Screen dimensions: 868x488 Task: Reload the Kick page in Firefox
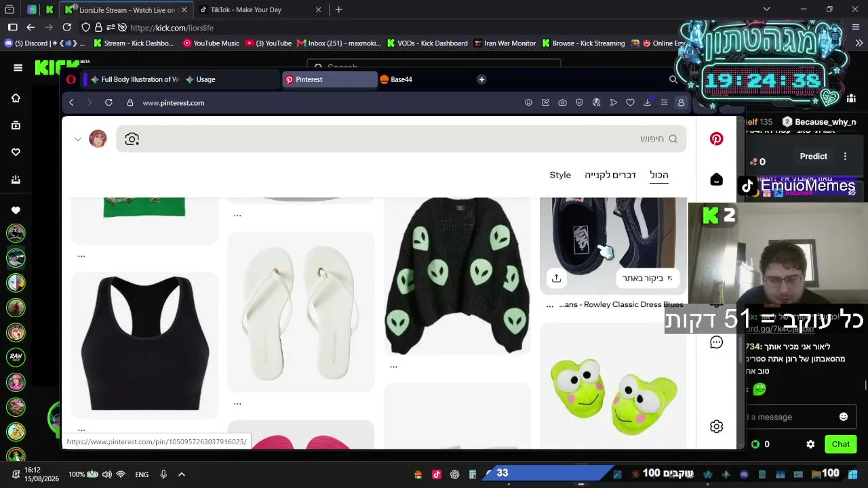[x=66, y=27]
